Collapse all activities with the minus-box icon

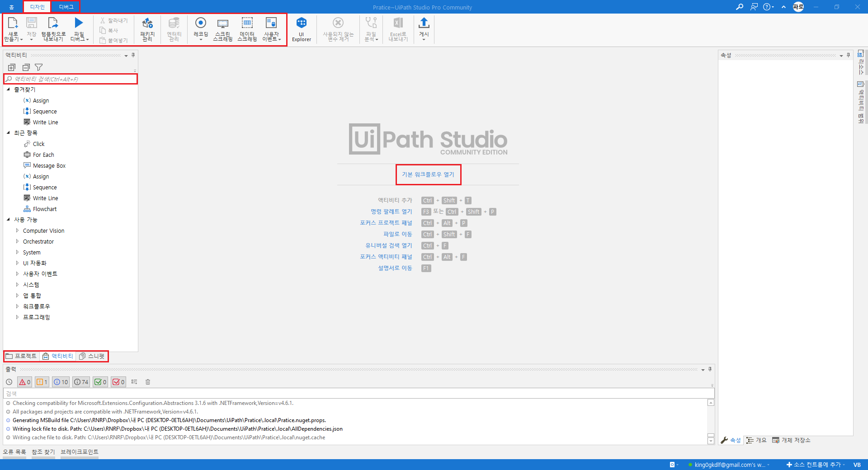[x=26, y=67]
